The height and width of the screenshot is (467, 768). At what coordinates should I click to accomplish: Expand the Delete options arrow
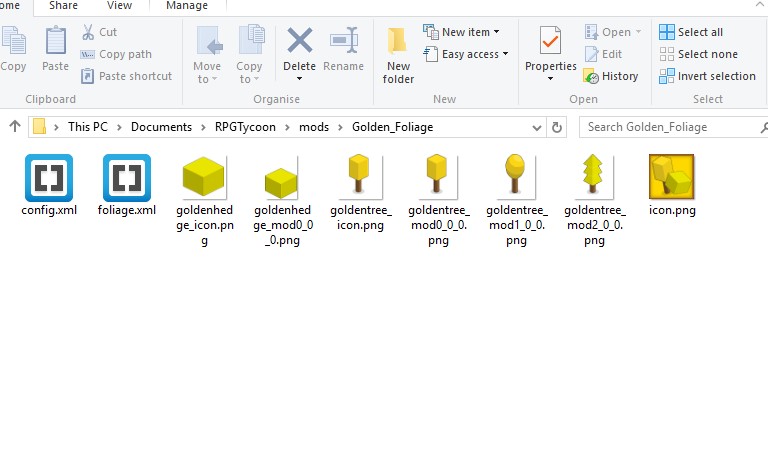point(299,78)
